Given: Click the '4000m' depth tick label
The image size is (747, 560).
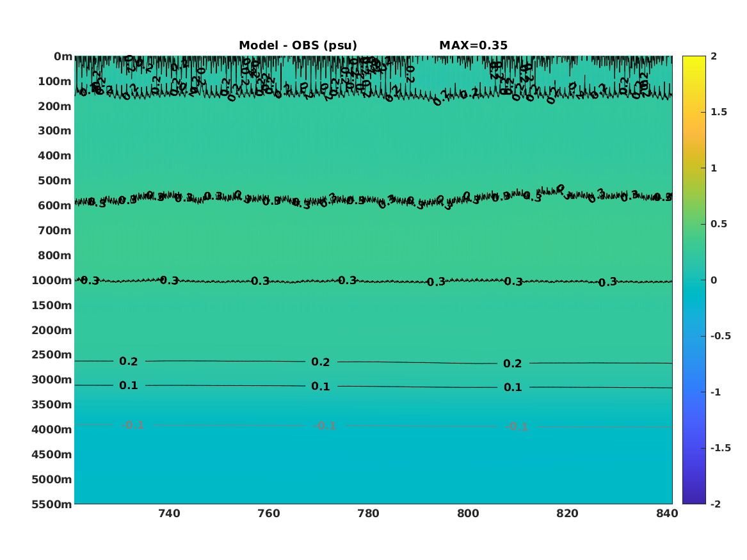Looking at the screenshot, I should 52,429.
